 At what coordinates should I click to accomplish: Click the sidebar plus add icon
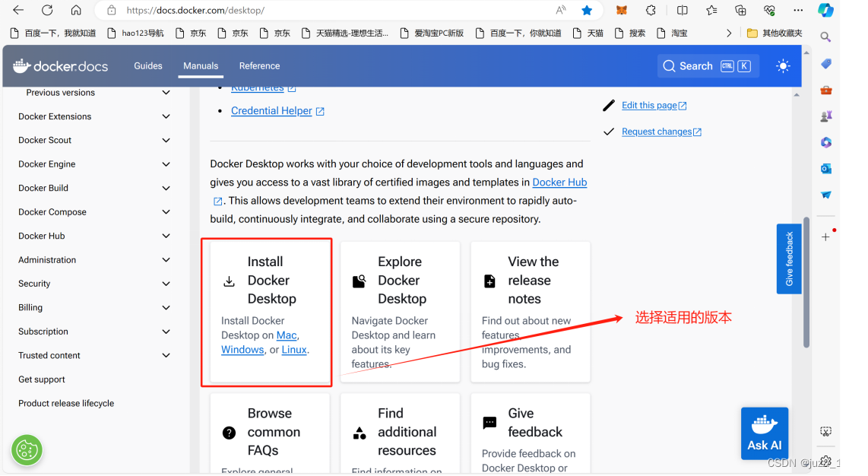pos(825,237)
